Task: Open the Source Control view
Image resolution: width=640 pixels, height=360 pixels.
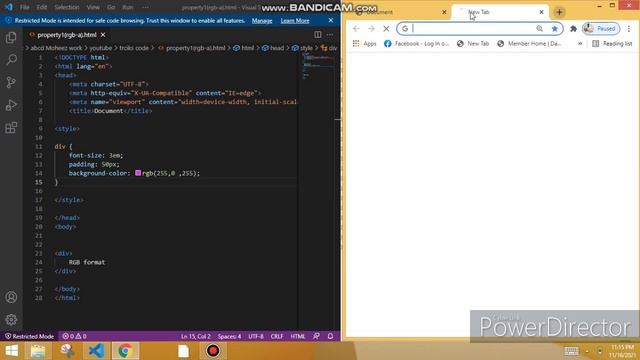Action: [11, 82]
